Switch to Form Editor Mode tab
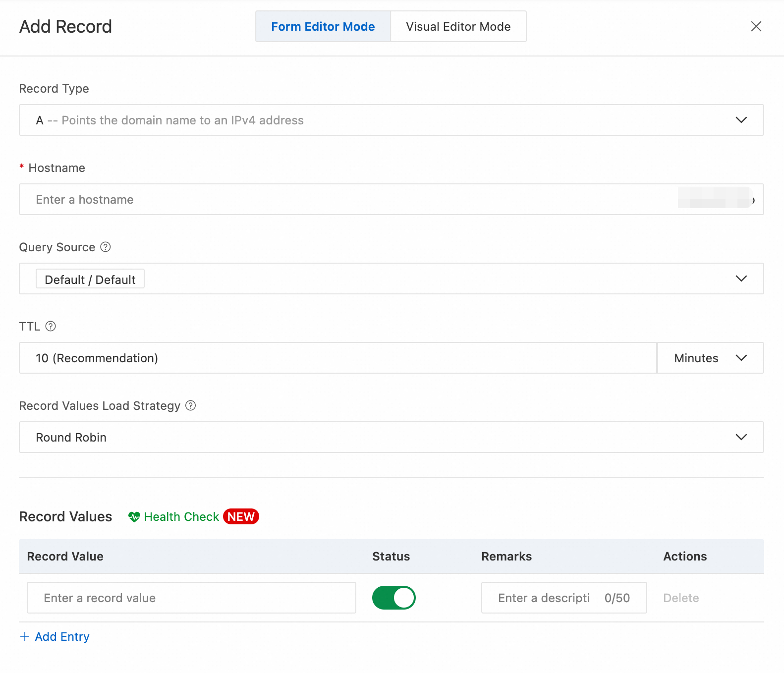The image size is (784, 673). (x=323, y=26)
